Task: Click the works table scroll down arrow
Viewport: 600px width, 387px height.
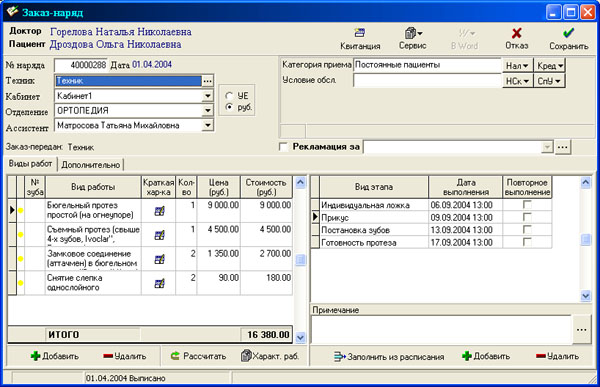Action: [x=301, y=337]
